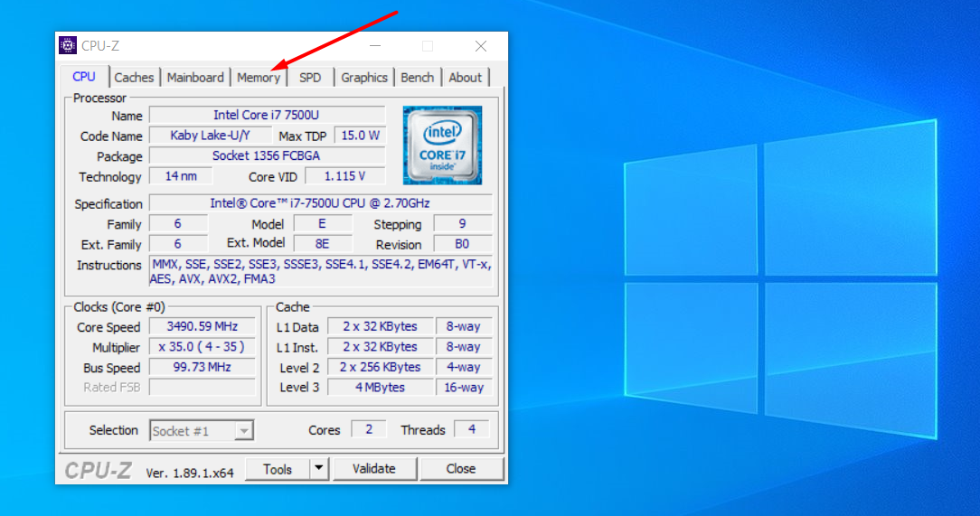Click the specification field text
The width and height of the screenshot is (980, 516).
pos(321,203)
